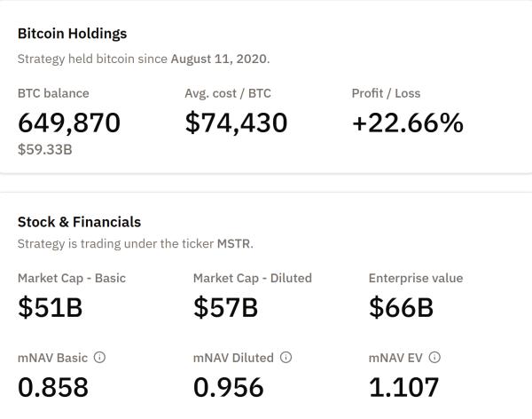Image resolution: width=532 pixels, height=419 pixels.
Task: Click the 1.107 mNAV EV value
Action: (x=403, y=387)
